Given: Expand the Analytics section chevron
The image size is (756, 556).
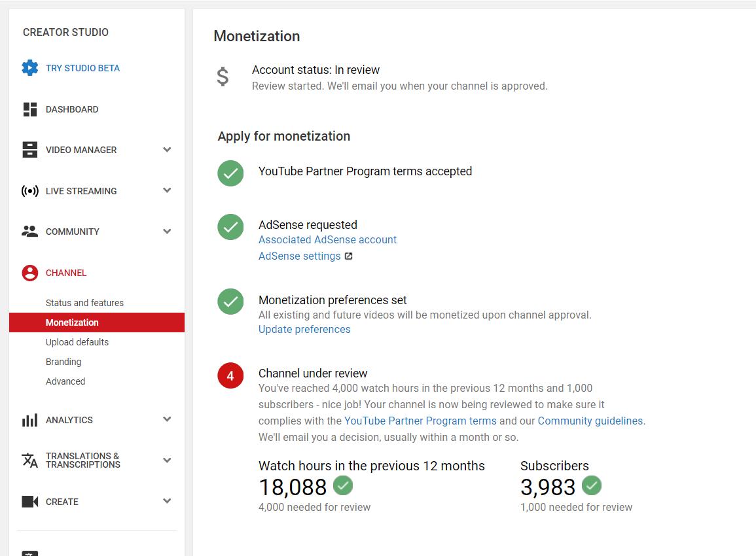Looking at the screenshot, I should (x=167, y=420).
